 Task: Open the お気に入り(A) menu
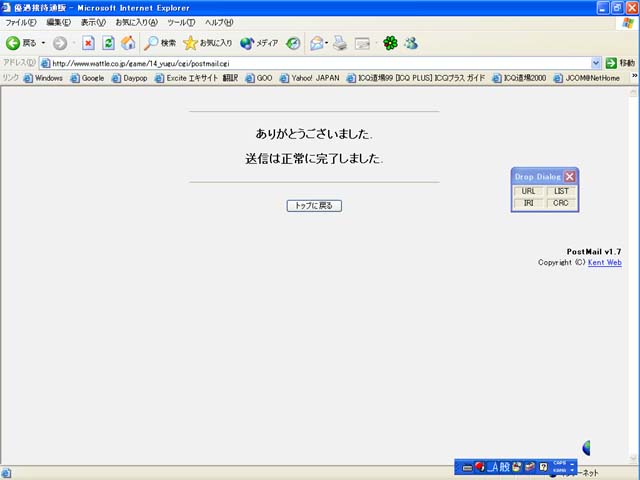[136, 22]
